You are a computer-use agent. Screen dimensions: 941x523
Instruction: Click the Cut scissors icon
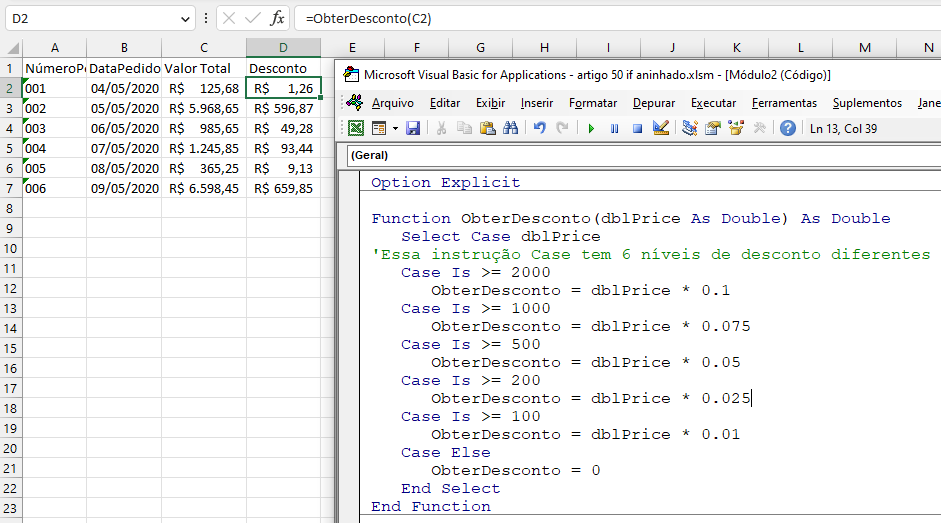pos(441,128)
